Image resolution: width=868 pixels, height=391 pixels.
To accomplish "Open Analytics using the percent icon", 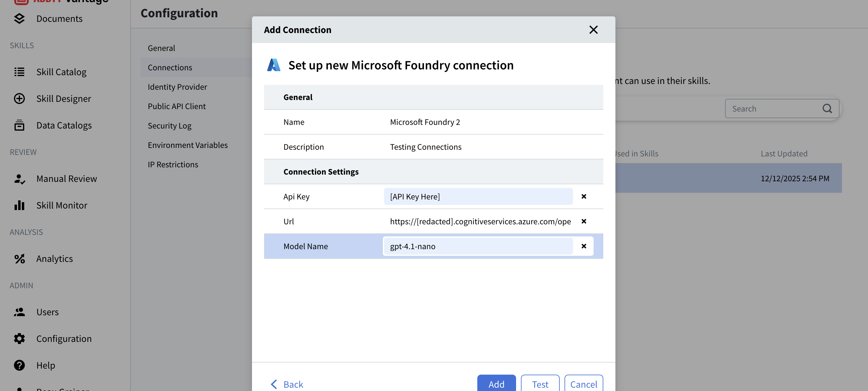I will [19, 259].
